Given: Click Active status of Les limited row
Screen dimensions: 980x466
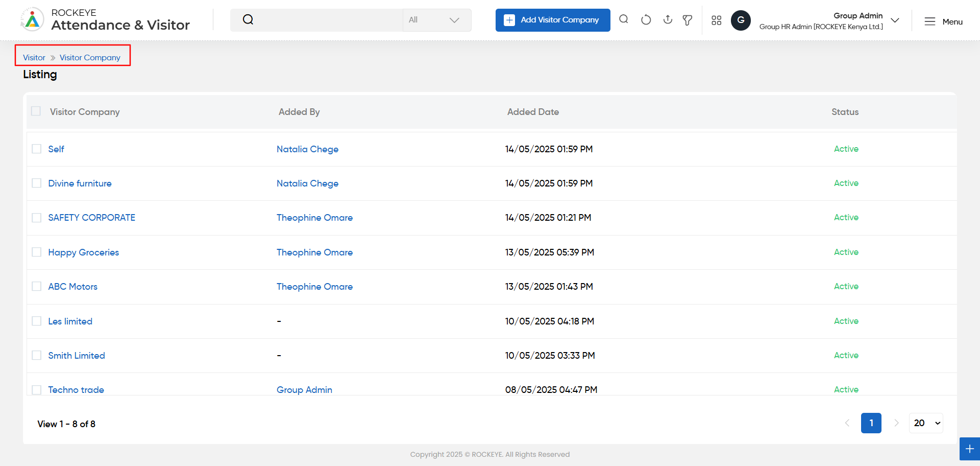Looking at the screenshot, I should point(846,321).
